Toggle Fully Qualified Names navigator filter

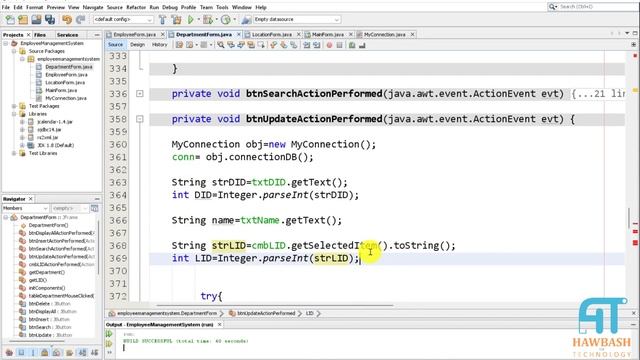[x=70, y=352]
